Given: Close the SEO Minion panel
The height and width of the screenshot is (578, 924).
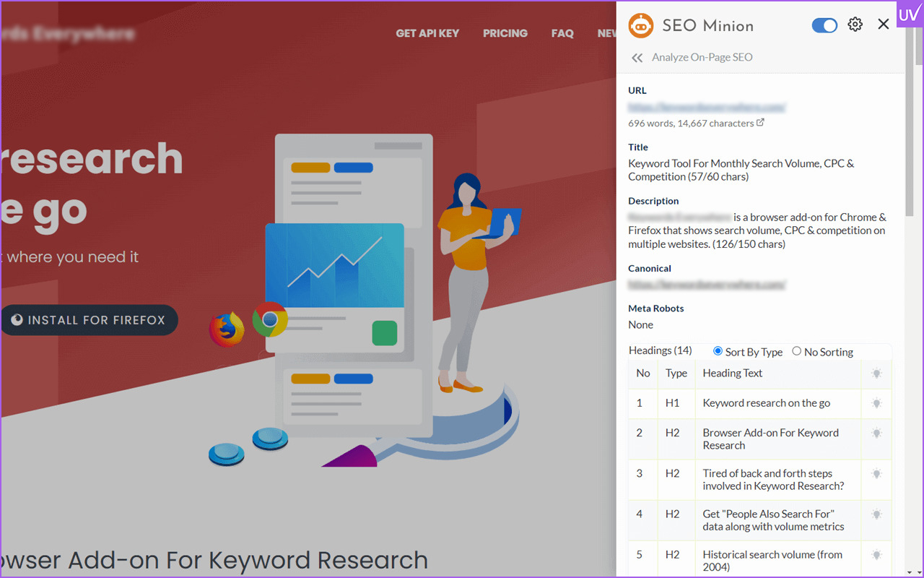Looking at the screenshot, I should pos(883,25).
